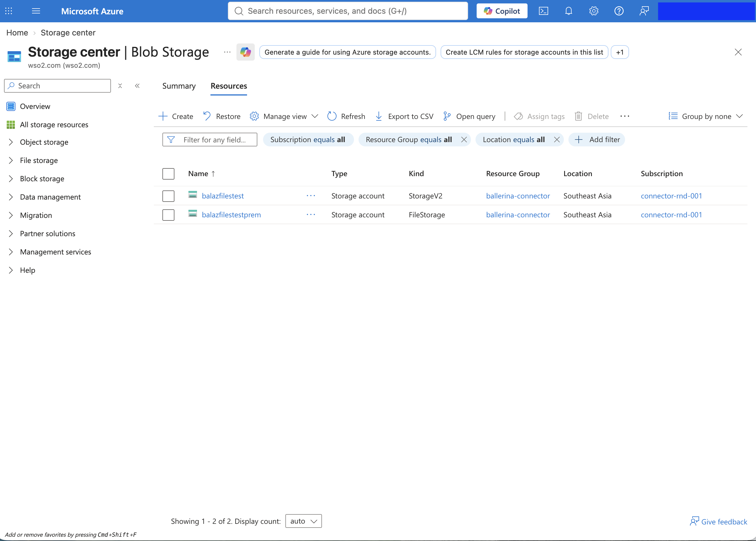Click the Copilot icon beside the page title
756x541 pixels.
(x=245, y=52)
